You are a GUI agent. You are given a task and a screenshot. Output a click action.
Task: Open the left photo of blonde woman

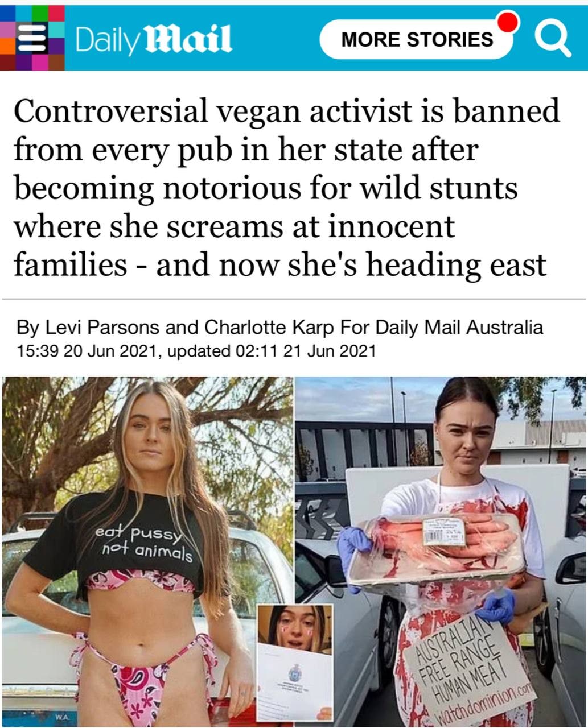[x=147, y=551]
